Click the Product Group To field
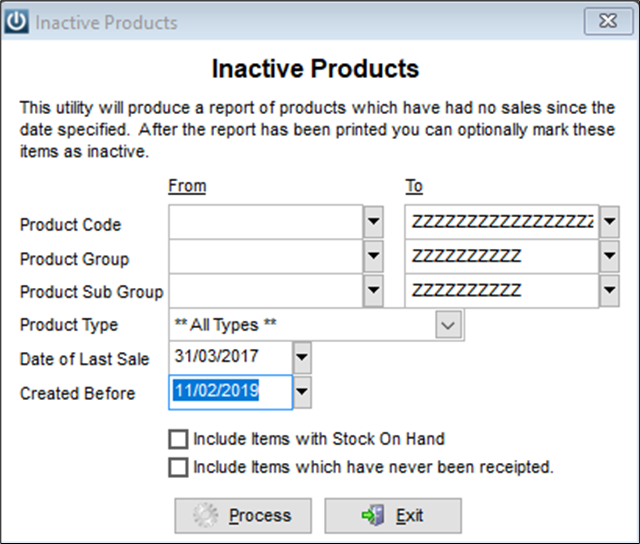 point(502,256)
